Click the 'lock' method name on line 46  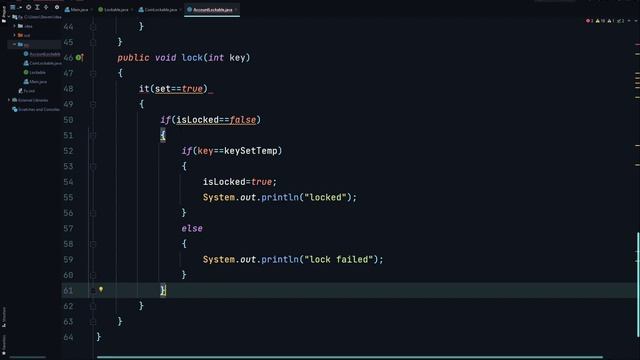[x=192, y=58]
